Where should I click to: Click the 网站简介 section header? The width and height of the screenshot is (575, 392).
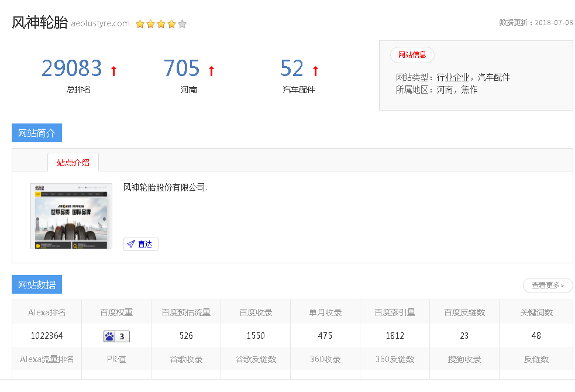(37, 133)
